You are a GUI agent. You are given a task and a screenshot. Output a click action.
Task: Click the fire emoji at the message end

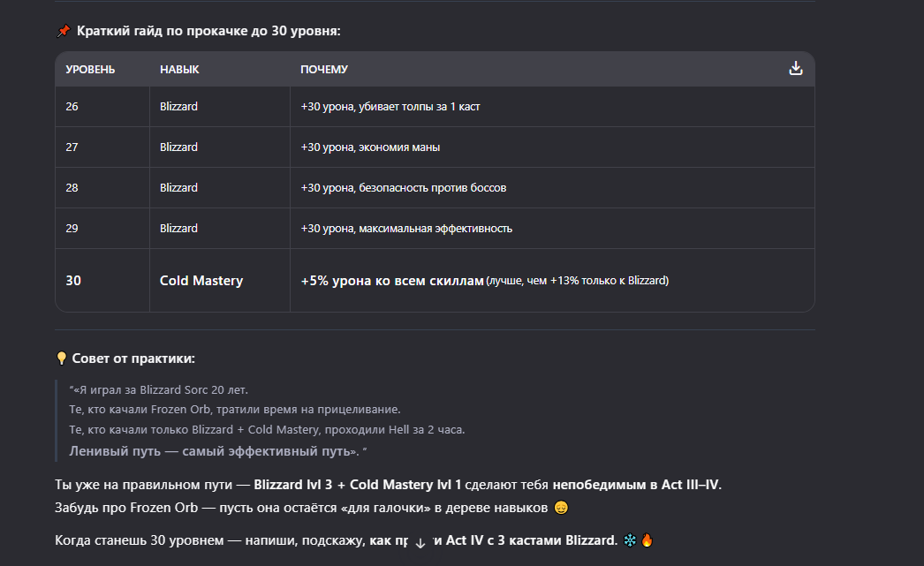coord(647,540)
